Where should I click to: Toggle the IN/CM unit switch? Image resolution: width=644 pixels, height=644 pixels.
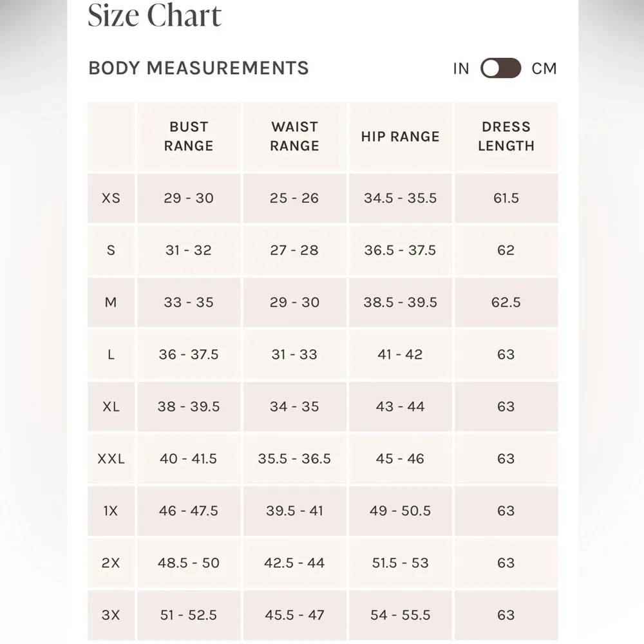pyautogui.click(x=500, y=68)
